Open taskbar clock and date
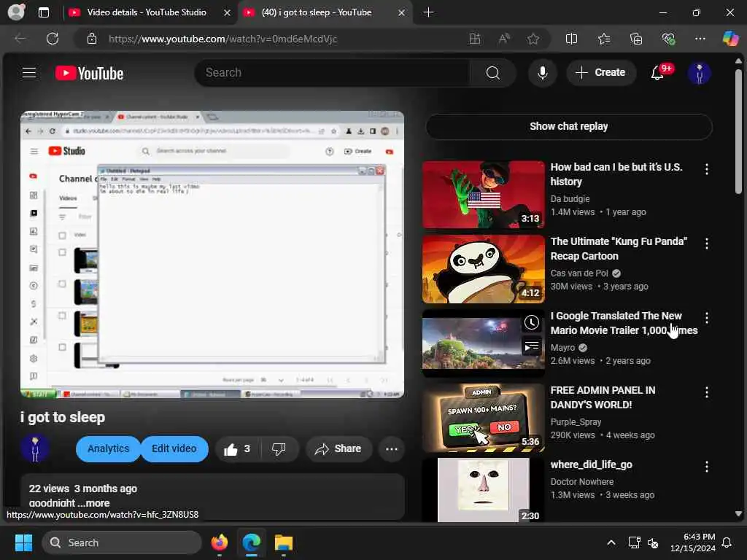Screen dimensions: 747x560 click(692, 542)
